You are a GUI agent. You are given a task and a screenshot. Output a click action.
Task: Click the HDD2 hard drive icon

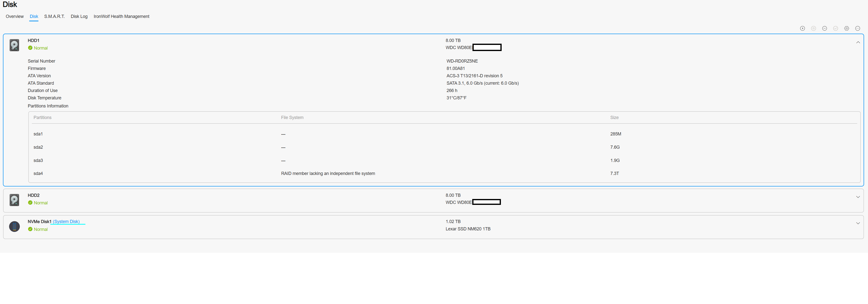click(x=14, y=200)
